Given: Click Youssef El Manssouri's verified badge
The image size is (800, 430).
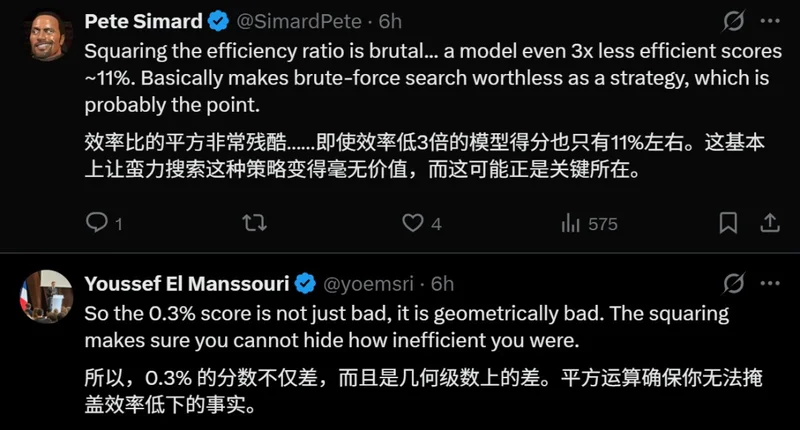Looking at the screenshot, I should [306, 283].
